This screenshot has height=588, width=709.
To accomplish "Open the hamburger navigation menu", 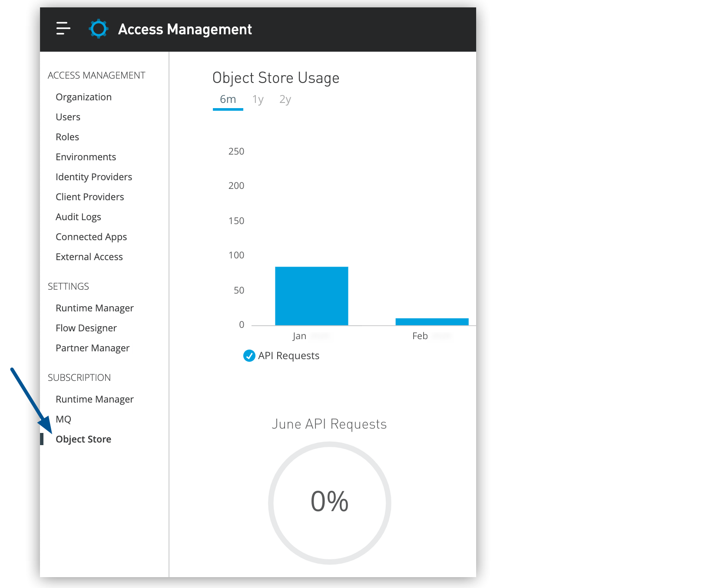I will pyautogui.click(x=63, y=29).
